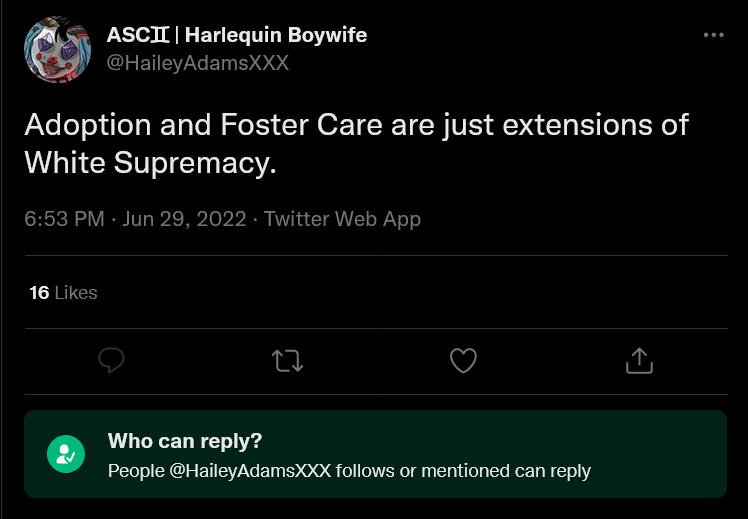Click "Harlequin Boywife" in the display name

coord(276,35)
